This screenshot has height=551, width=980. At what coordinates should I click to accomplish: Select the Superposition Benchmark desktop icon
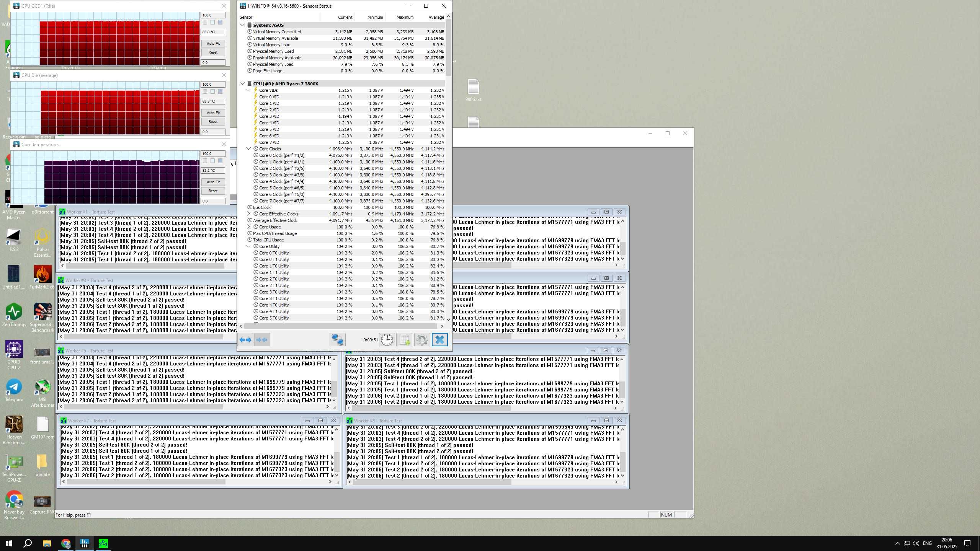pyautogui.click(x=42, y=318)
